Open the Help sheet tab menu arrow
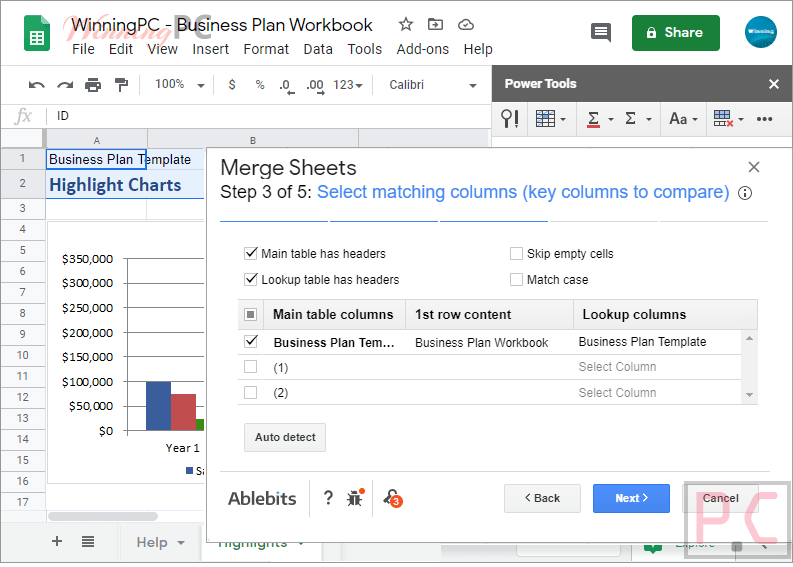The height and width of the screenshot is (567, 793). [181, 543]
